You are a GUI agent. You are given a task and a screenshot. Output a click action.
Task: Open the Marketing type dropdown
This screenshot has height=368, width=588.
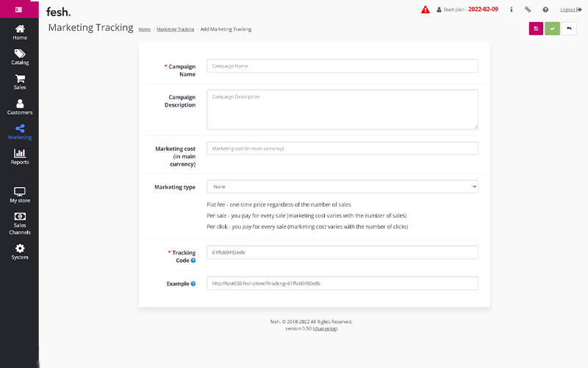point(342,187)
